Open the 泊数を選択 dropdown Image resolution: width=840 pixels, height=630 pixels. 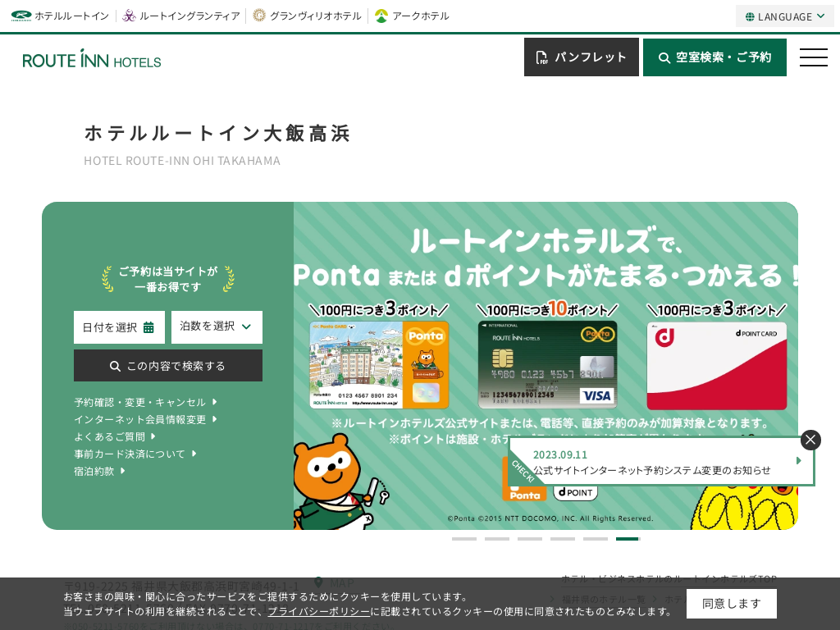click(x=217, y=326)
